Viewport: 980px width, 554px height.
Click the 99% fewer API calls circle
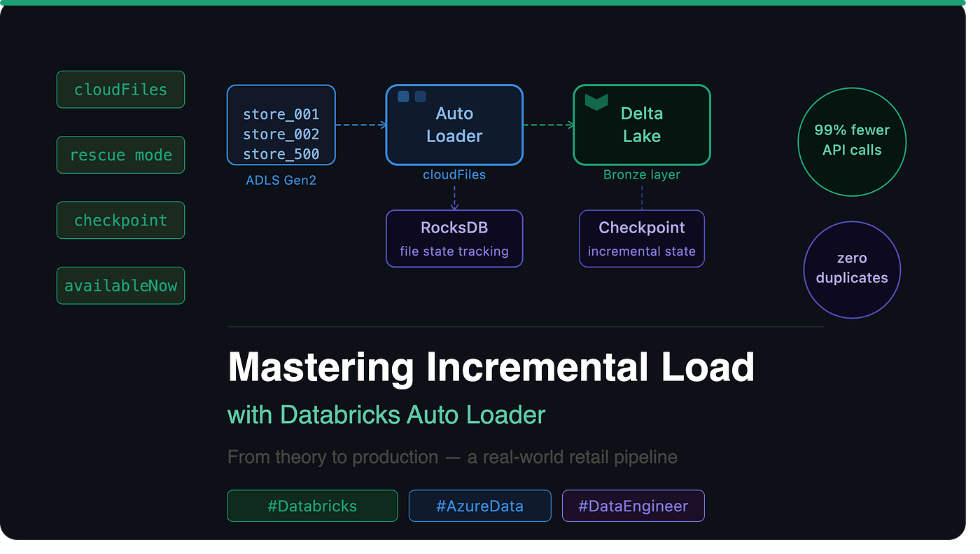pos(852,141)
